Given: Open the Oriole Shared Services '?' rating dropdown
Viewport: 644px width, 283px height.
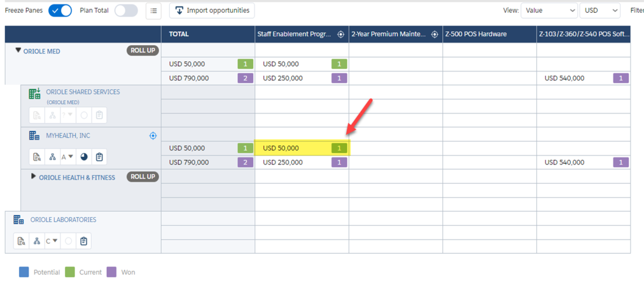Looking at the screenshot, I should point(67,115).
